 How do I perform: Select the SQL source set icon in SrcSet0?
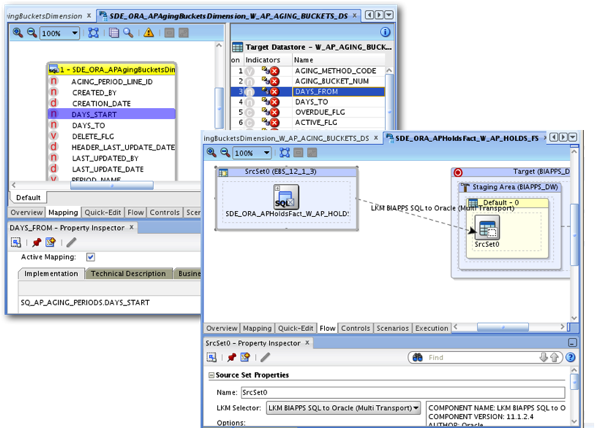point(286,197)
